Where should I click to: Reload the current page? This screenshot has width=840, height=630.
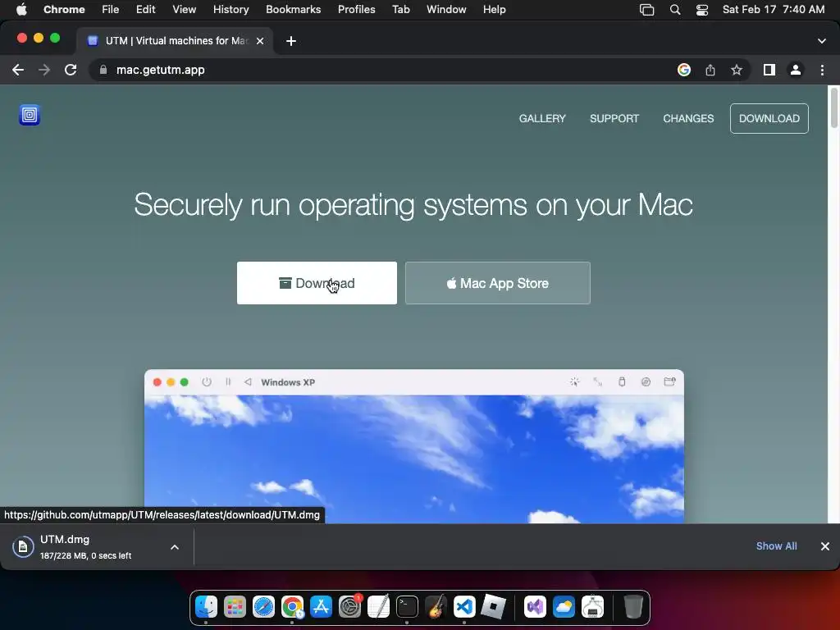click(x=71, y=70)
